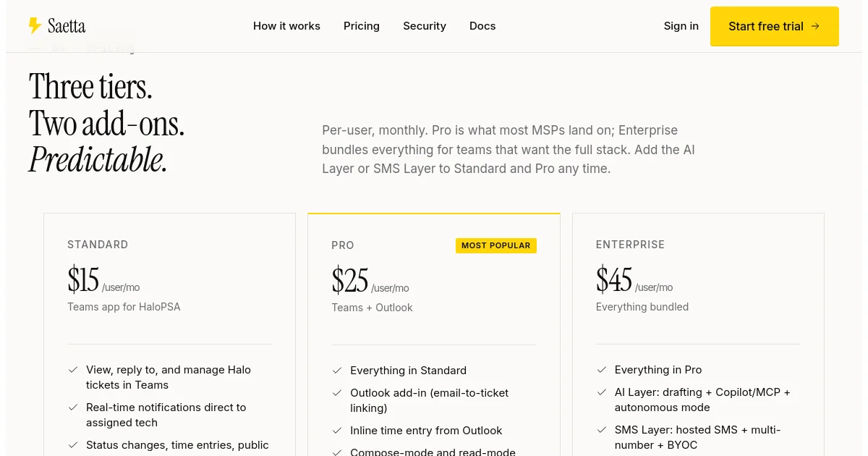Click the arrow icon in Start free trial
Image resolution: width=868 pixels, height=456 pixels.
pos(815,26)
